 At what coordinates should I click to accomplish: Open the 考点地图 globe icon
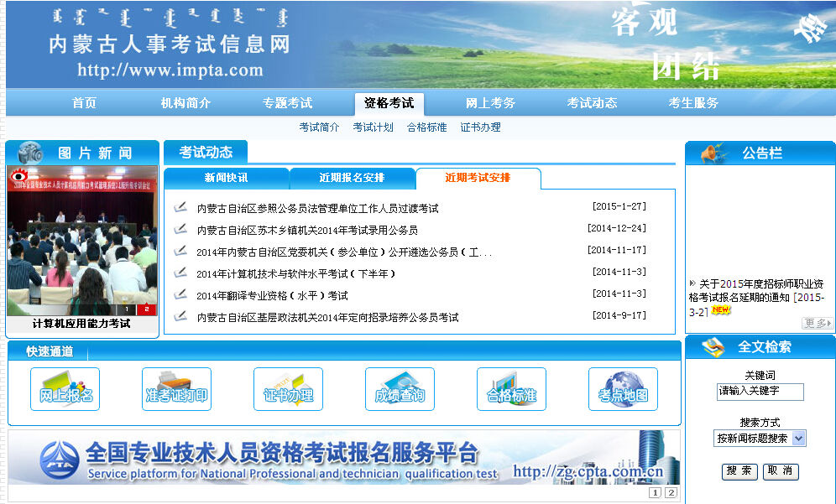coord(623,389)
